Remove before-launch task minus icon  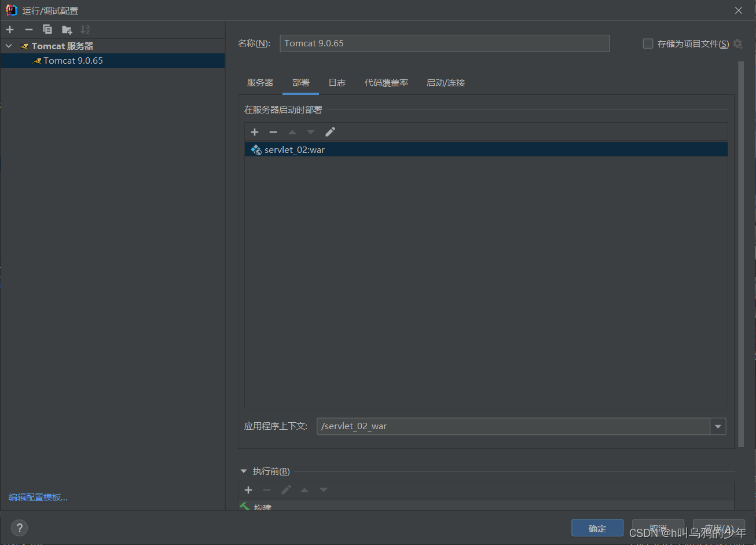[x=267, y=490]
